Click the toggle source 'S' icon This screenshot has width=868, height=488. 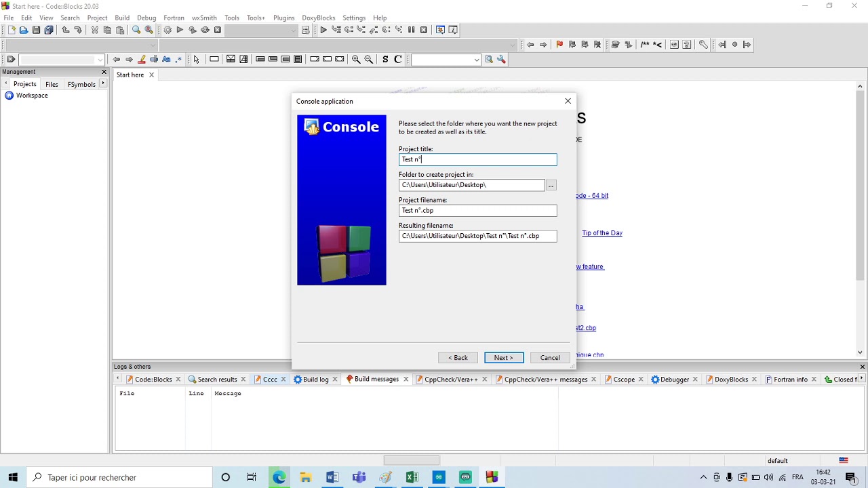point(385,60)
